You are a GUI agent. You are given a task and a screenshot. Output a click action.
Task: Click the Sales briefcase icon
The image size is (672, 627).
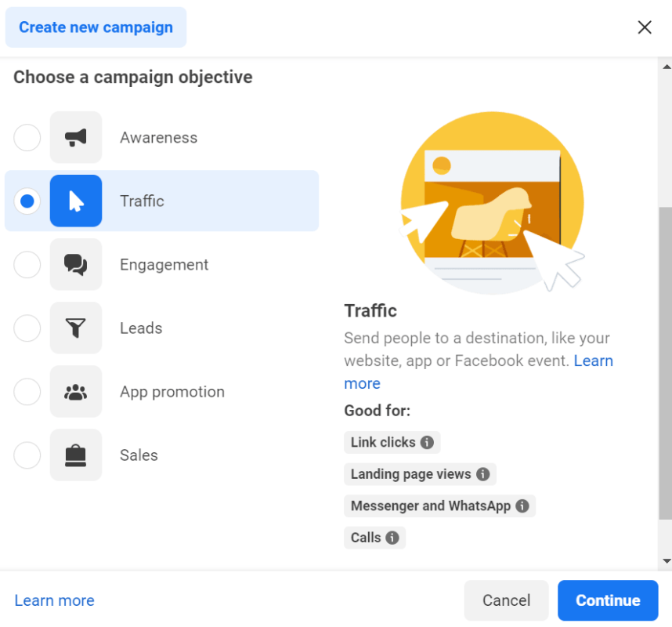coord(75,455)
